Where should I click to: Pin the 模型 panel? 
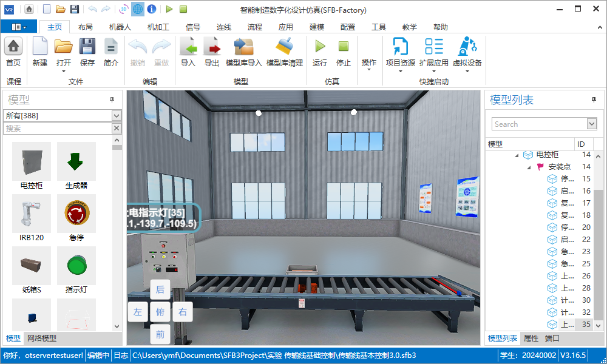point(112,100)
